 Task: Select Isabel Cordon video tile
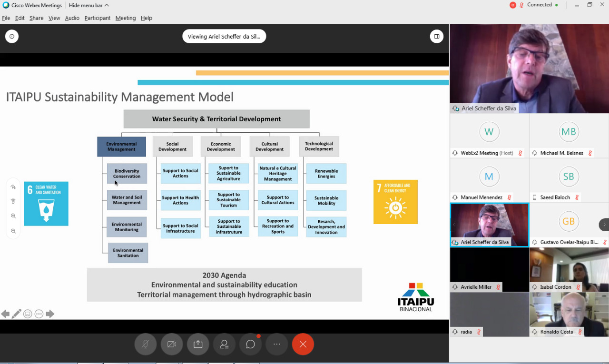click(569, 269)
